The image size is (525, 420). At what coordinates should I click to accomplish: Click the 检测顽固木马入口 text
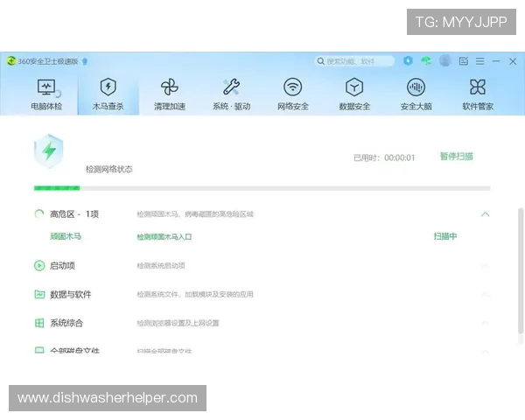click(164, 237)
